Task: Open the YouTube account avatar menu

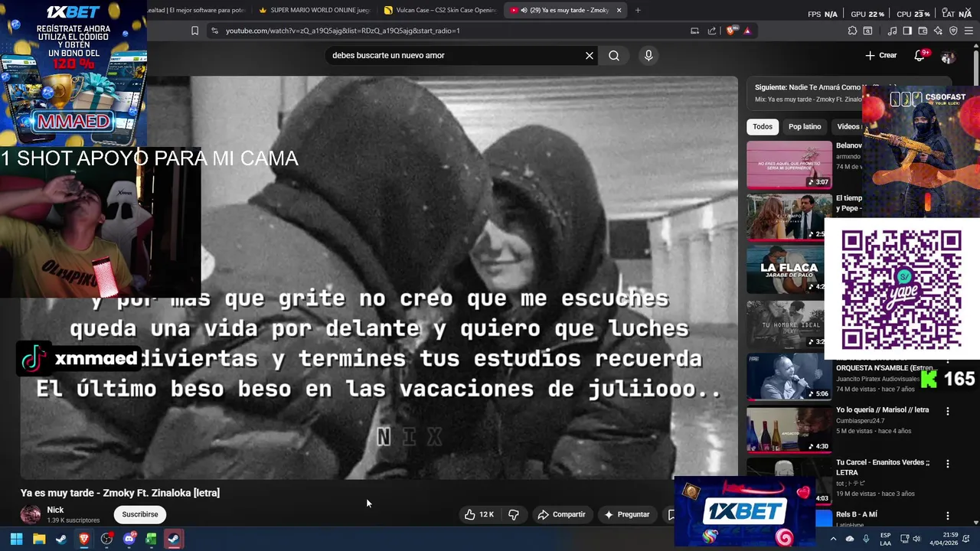Action: pyautogui.click(x=948, y=57)
